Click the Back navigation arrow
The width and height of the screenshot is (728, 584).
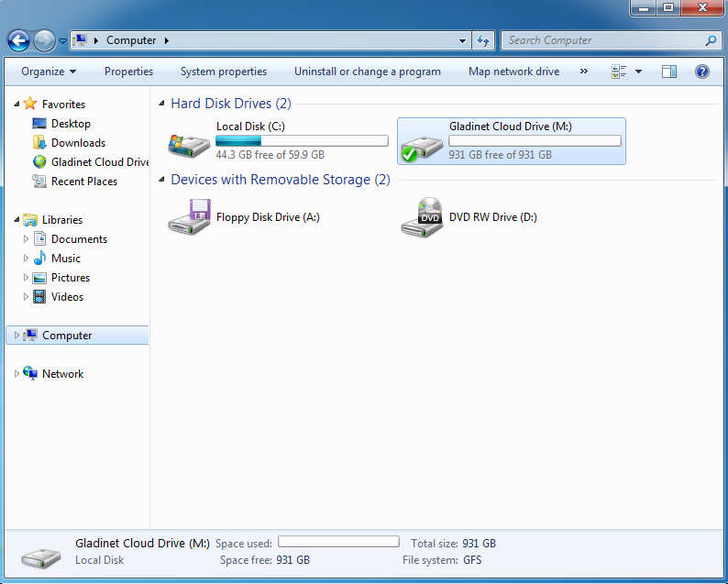click(18, 41)
